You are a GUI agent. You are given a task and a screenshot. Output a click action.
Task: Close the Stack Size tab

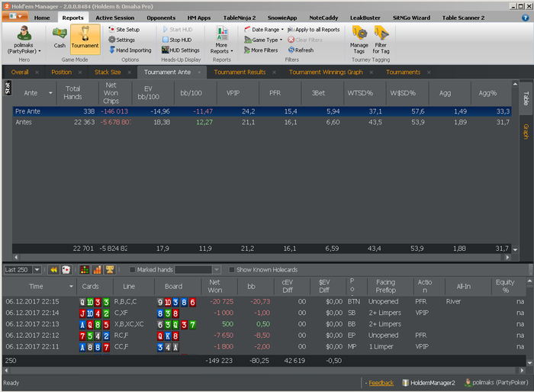click(130, 72)
